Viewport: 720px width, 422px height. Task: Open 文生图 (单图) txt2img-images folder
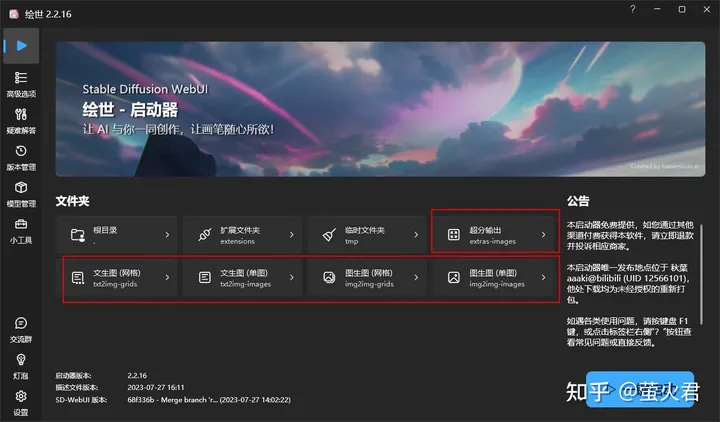click(242, 278)
